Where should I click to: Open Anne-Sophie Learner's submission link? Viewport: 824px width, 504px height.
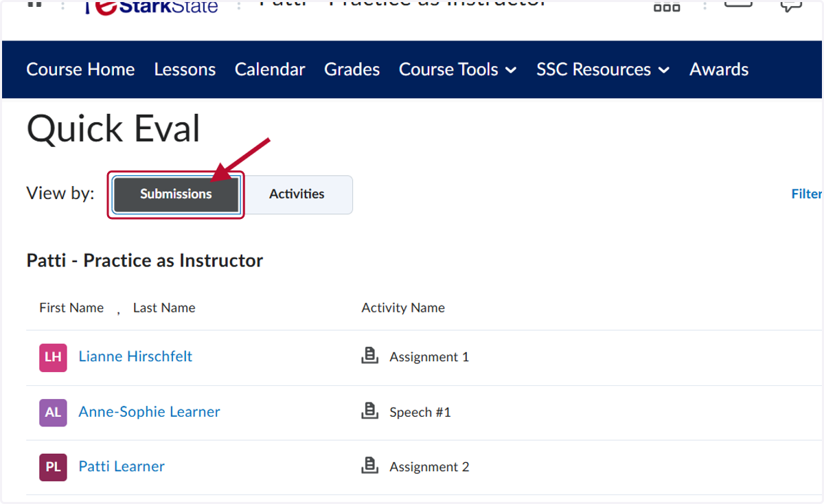[x=149, y=411]
